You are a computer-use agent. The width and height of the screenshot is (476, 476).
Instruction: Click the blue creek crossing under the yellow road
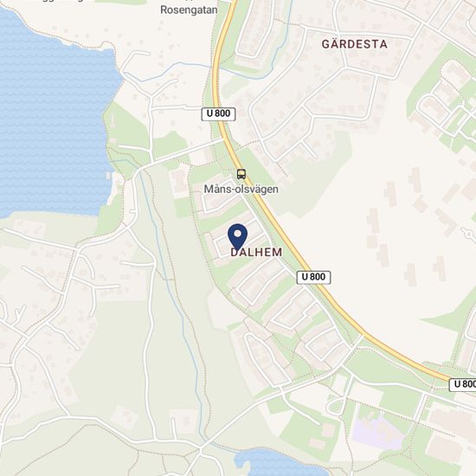pos(214,67)
